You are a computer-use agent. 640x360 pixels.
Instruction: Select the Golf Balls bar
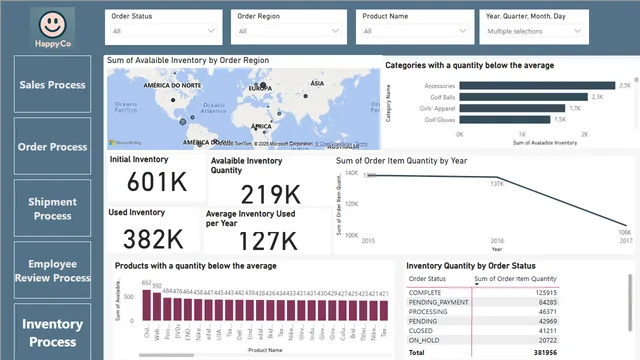(x=524, y=97)
